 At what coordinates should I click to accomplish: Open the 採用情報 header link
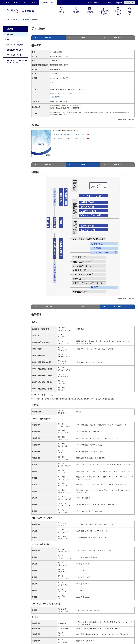[108, 3]
